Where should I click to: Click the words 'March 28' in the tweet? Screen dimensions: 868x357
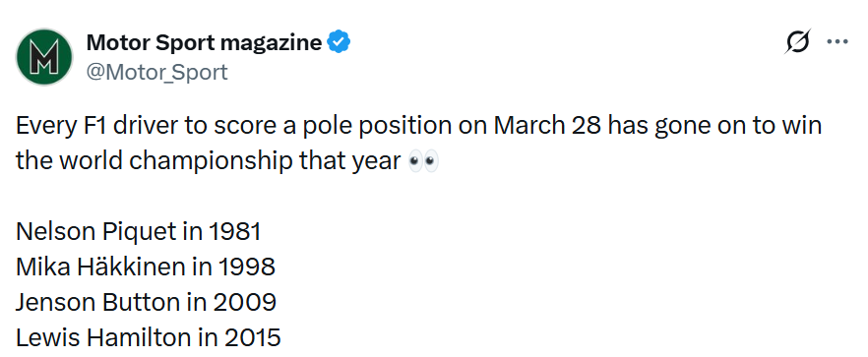point(546,126)
